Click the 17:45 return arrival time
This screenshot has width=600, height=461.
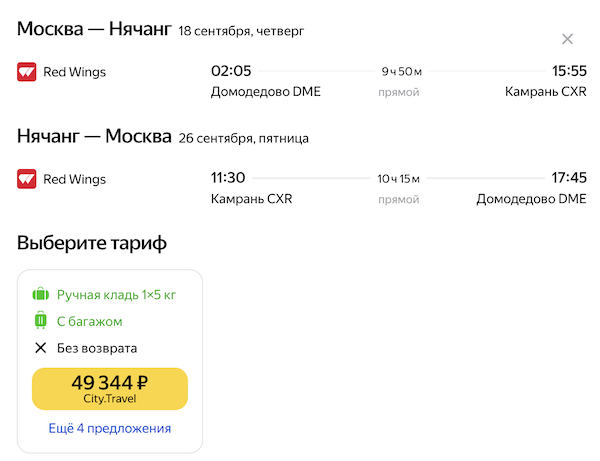569,179
